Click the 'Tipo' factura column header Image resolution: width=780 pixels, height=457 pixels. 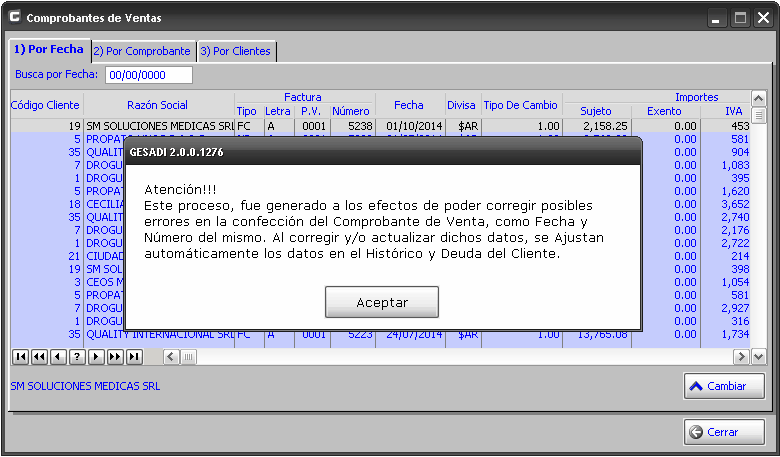click(x=247, y=111)
